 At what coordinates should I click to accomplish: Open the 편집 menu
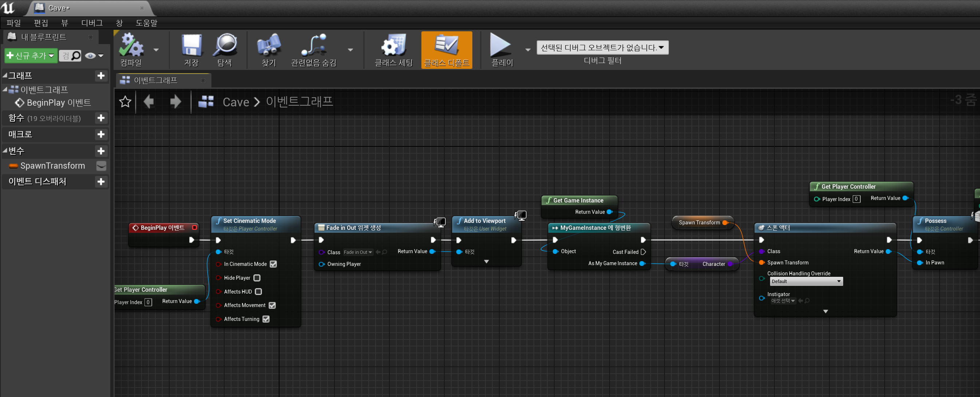pos(40,23)
